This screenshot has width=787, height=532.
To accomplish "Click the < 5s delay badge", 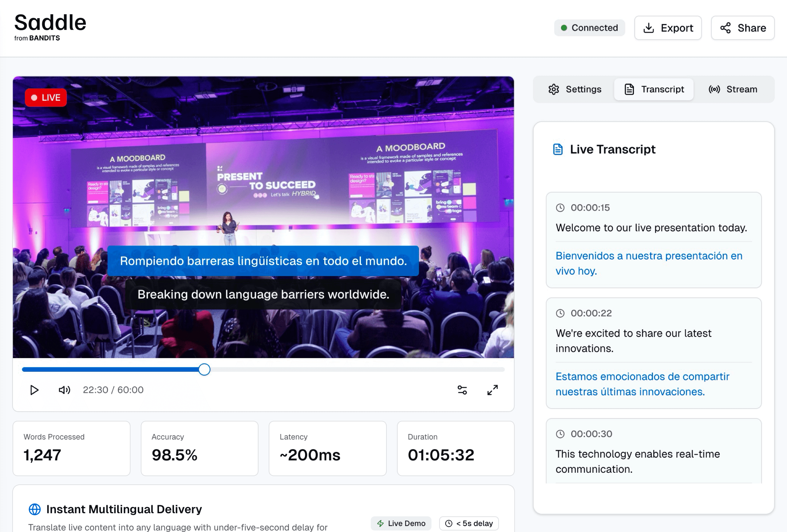I will point(469,523).
